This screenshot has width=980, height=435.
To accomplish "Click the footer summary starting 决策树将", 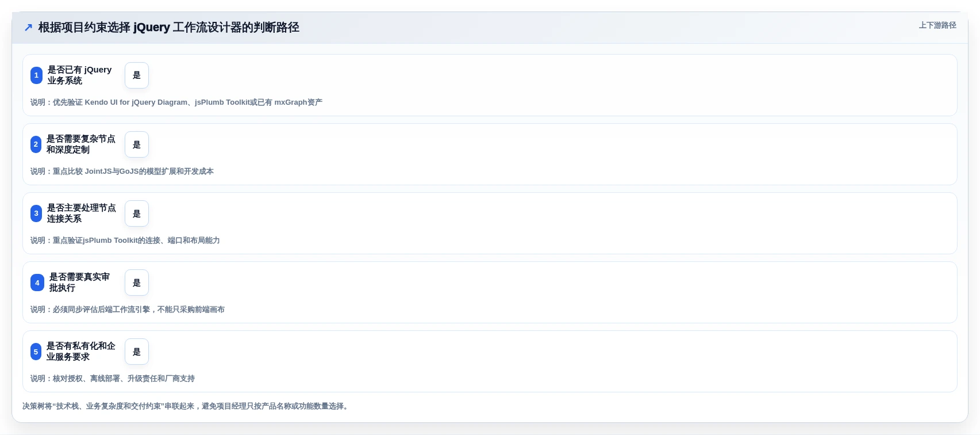I will click(187, 406).
